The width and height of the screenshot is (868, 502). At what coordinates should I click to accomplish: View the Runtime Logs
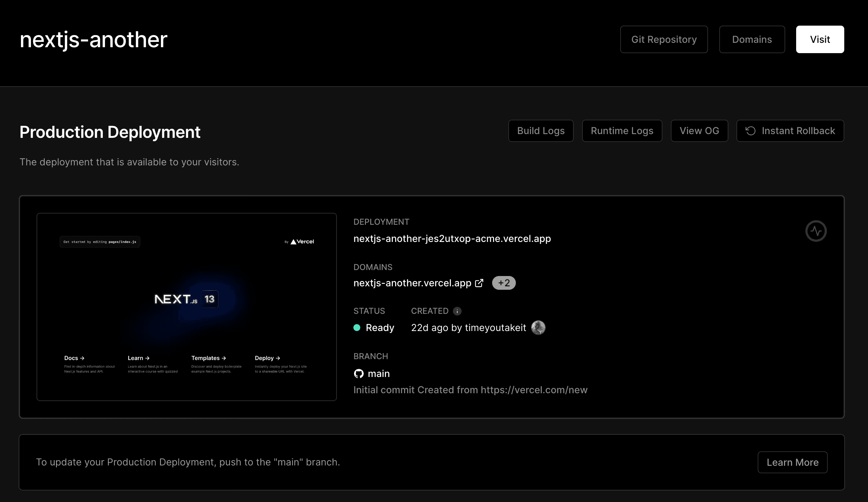(622, 131)
